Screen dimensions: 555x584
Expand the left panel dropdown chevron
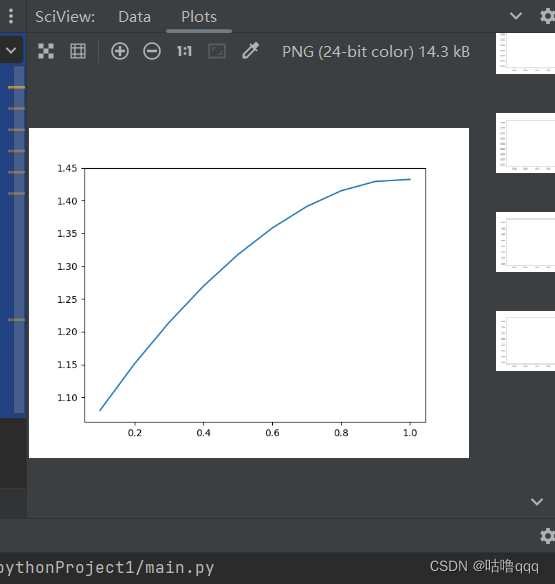[11, 50]
